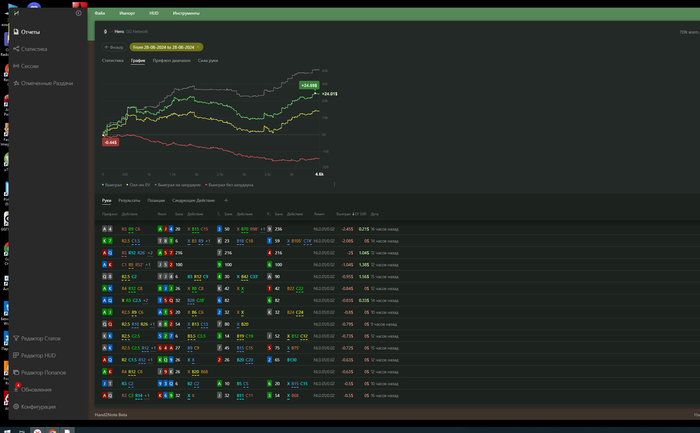Image resolution: width=700 pixels, height=433 pixels.
Task: Open Редактор Статов (stat editor)
Action: 40,338
